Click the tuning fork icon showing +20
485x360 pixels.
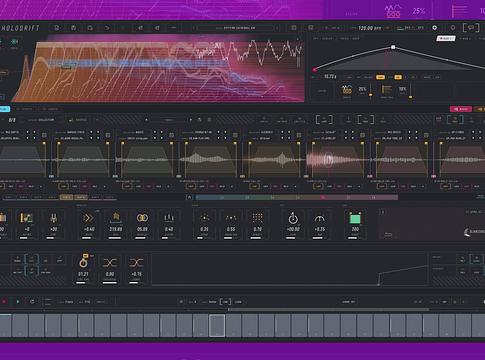point(54,218)
